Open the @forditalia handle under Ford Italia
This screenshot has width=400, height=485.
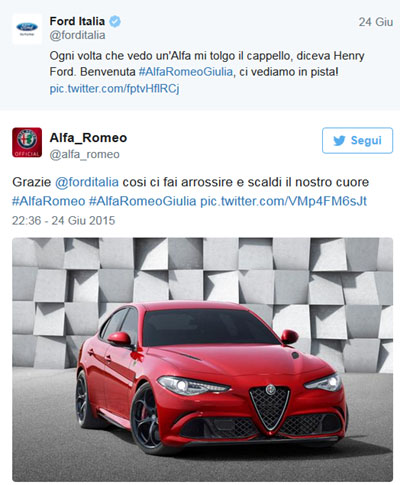77,35
